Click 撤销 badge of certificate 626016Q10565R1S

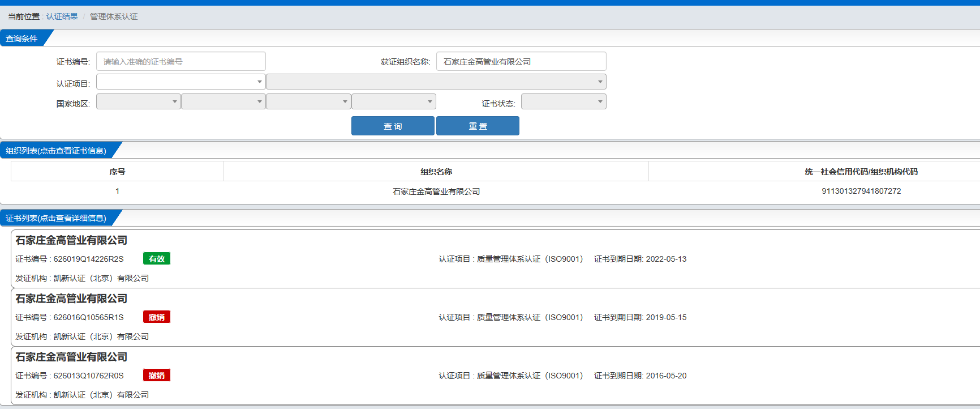tap(157, 317)
